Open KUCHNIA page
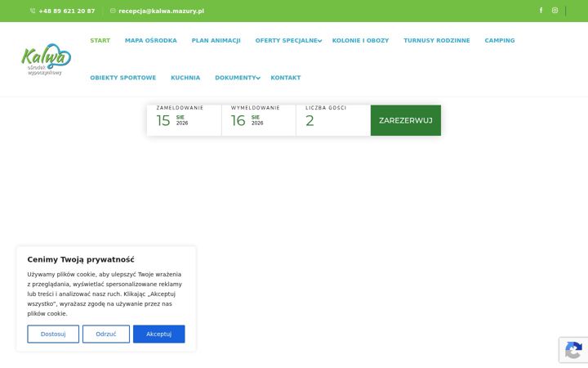The image size is (588, 368). tap(185, 78)
